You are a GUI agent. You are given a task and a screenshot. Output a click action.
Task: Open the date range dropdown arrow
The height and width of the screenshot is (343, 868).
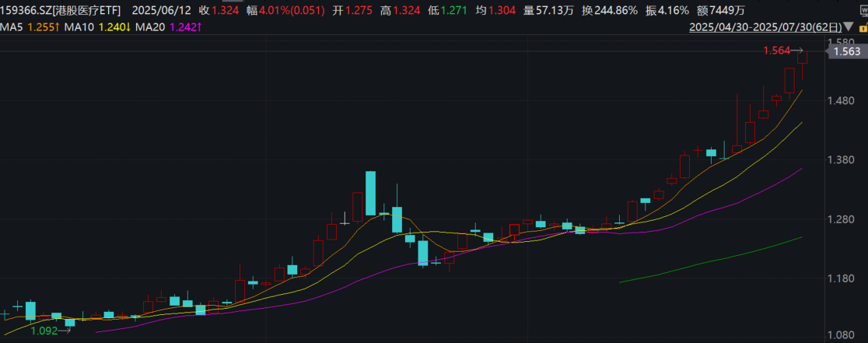tap(847, 26)
